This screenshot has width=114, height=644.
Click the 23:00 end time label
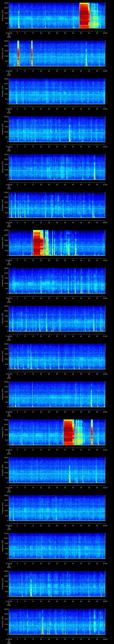105,33
